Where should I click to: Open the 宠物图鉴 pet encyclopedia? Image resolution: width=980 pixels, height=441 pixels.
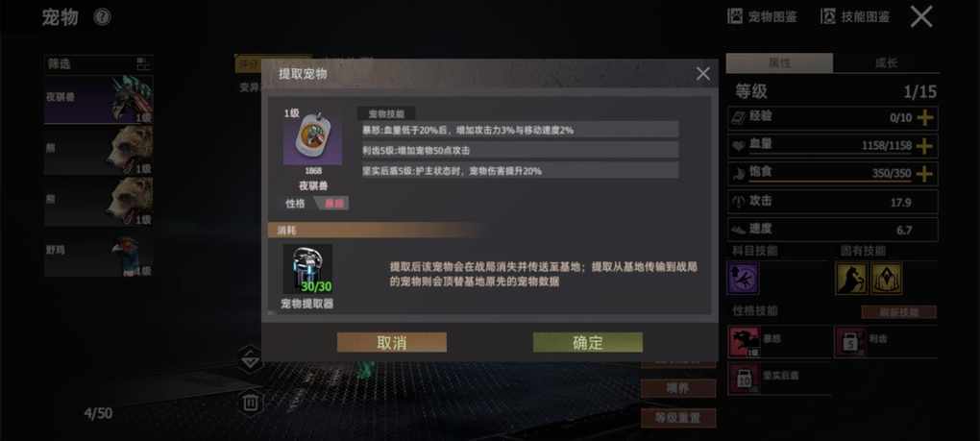(x=763, y=17)
